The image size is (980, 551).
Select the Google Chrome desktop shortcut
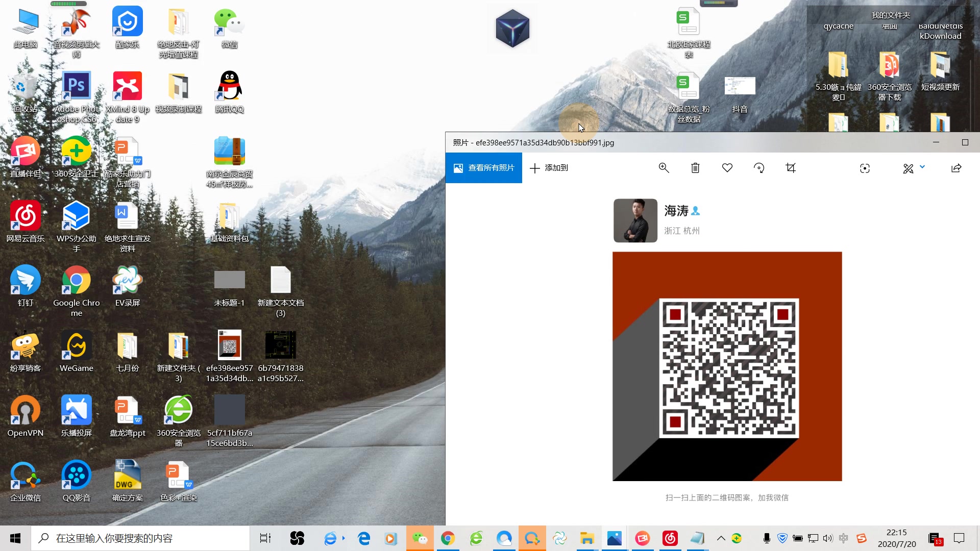click(77, 291)
